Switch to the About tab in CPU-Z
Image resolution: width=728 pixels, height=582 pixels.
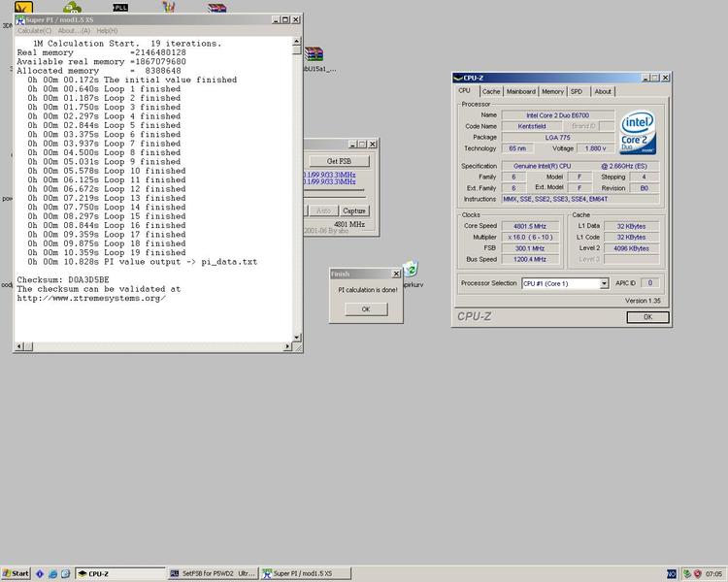tap(603, 91)
